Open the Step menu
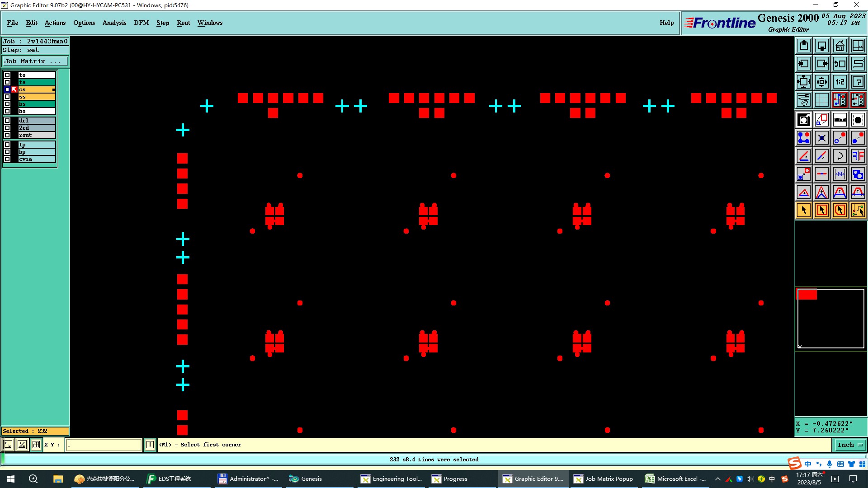Screen dimensions: 868x488 163,23
